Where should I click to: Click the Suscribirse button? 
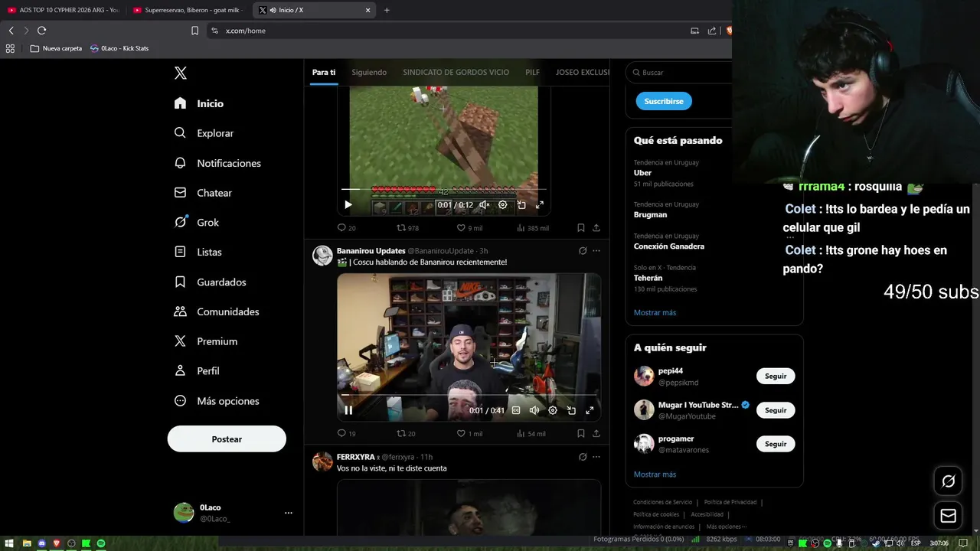click(664, 101)
